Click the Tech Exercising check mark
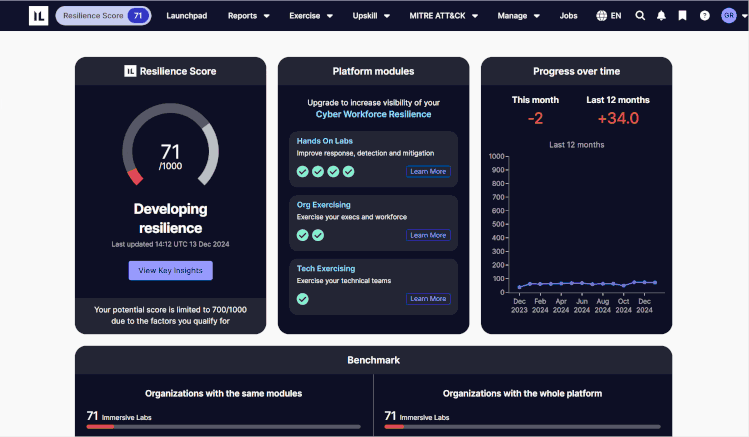The height and width of the screenshot is (437, 749). pyautogui.click(x=302, y=298)
